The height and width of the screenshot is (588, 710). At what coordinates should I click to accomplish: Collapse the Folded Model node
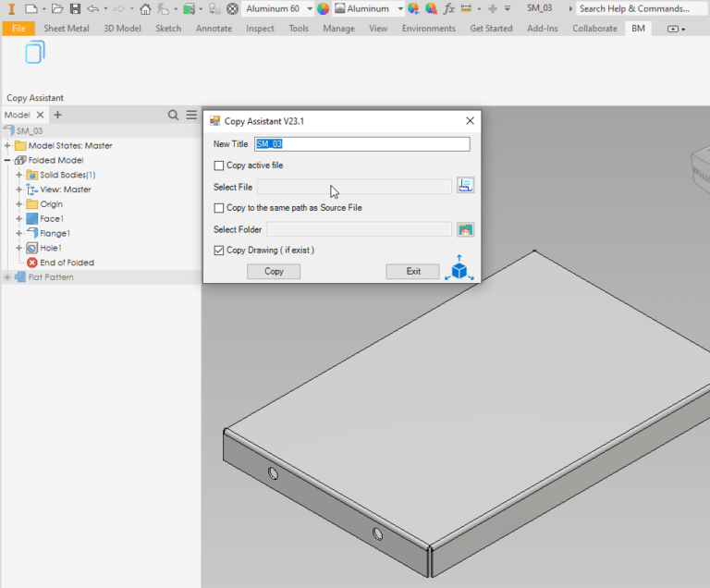[x=7, y=160]
